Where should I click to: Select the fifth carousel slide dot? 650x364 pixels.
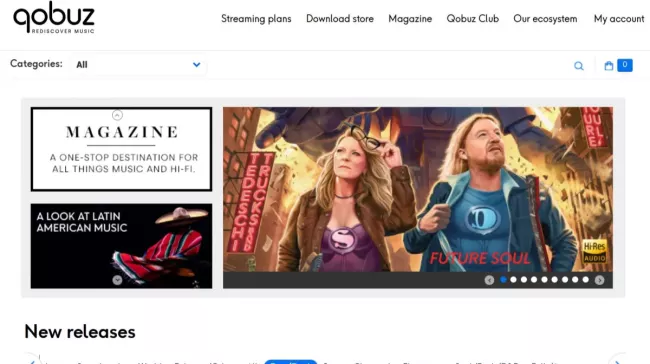544,280
